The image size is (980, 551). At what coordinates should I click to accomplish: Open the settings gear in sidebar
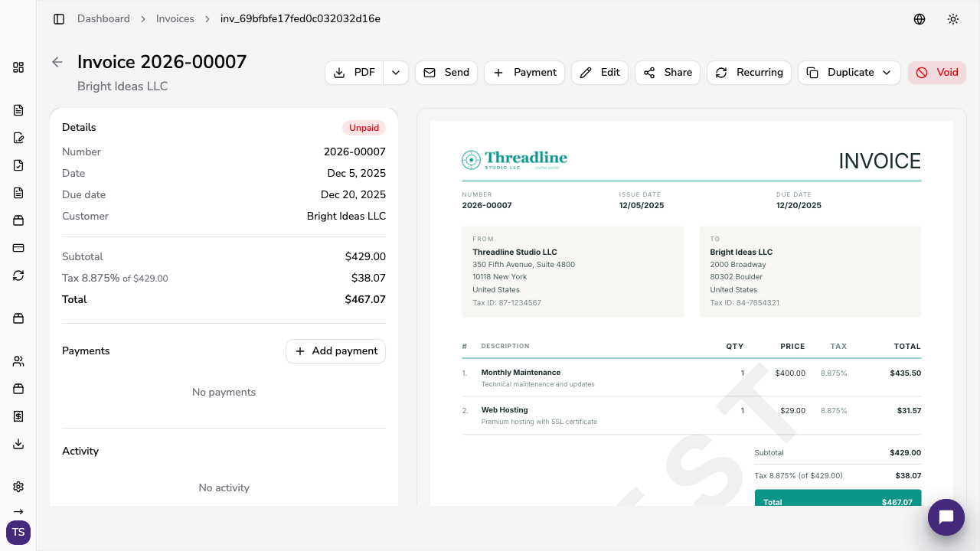click(x=18, y=487)
